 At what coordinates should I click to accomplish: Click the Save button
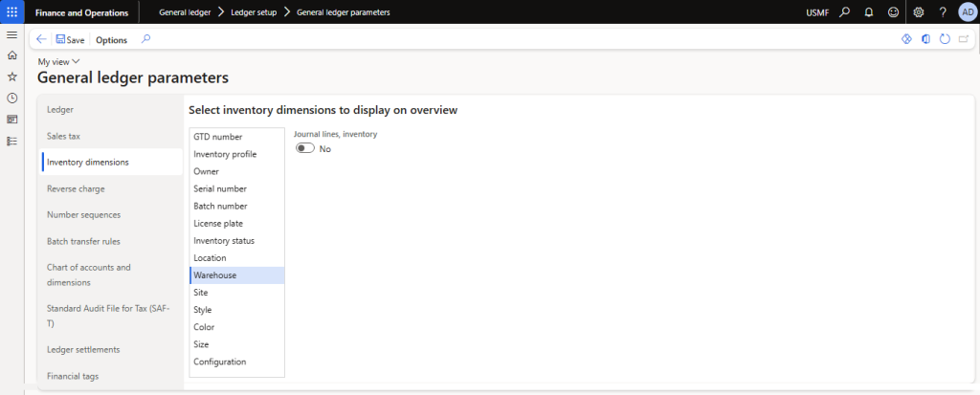(70, 39)
